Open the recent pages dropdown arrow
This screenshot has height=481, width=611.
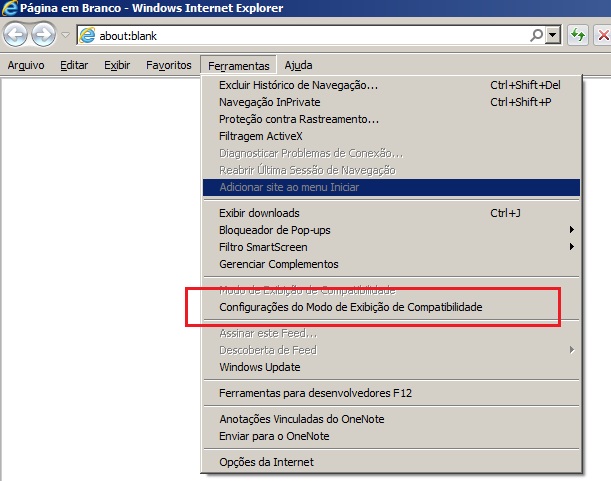coord(65,35)
